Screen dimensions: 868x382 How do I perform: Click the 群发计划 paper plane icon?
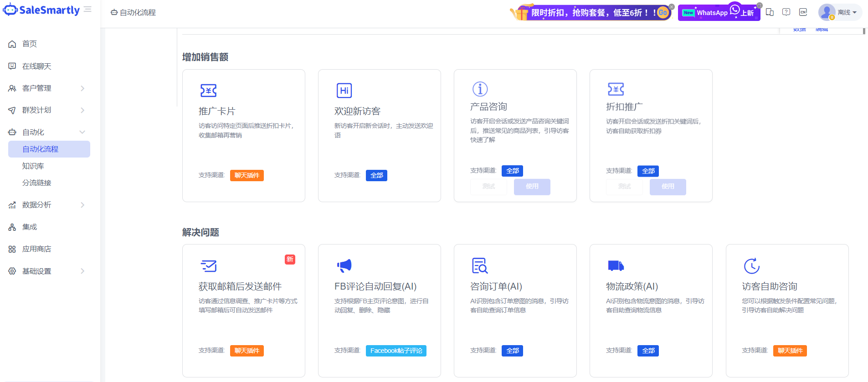coord(12,110)
